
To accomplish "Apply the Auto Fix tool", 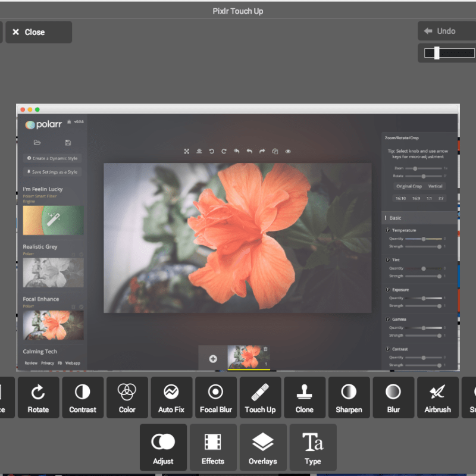I will coord(171,397).
